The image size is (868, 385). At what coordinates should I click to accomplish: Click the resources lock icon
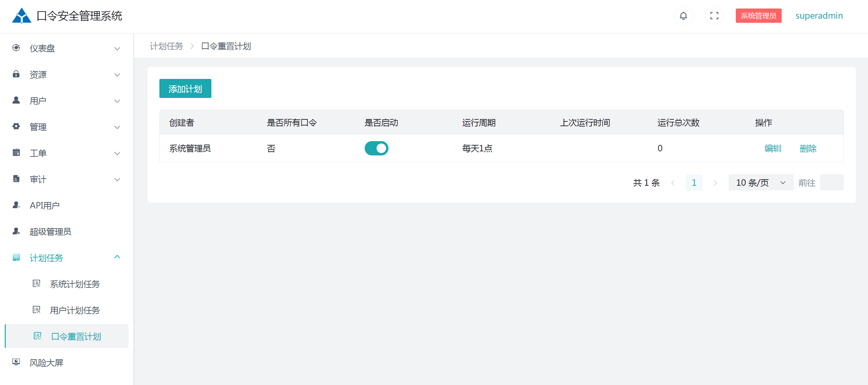[16, 74]
